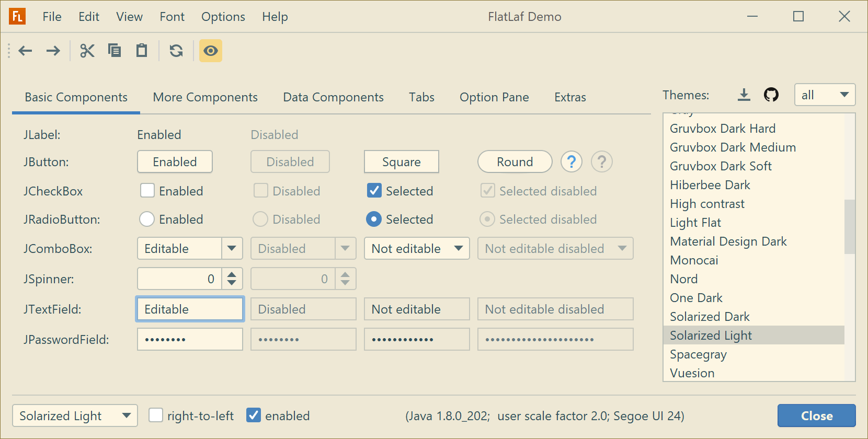Click the forward arrow toolbar icon
The width and height of the screenshot is (868, 439).
pyautogui.click(x=53, y=51)
